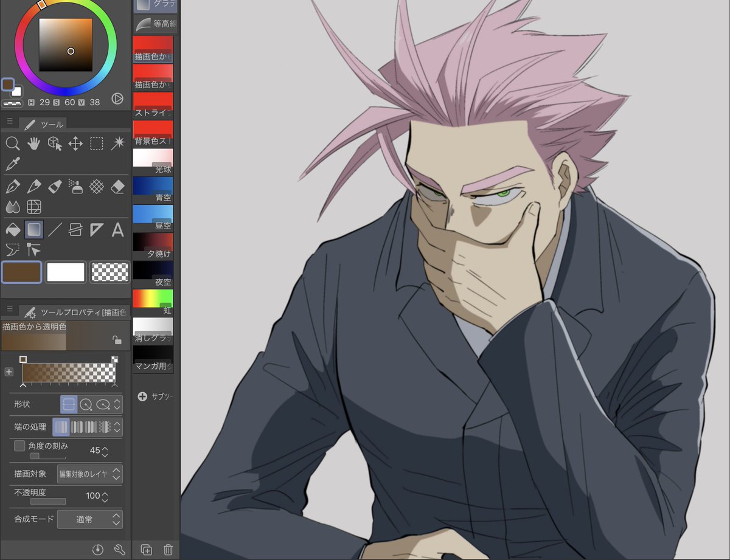Expand 端の処理 edge process stepper arrows
The image size is (730, 560).
coord(117,427)
